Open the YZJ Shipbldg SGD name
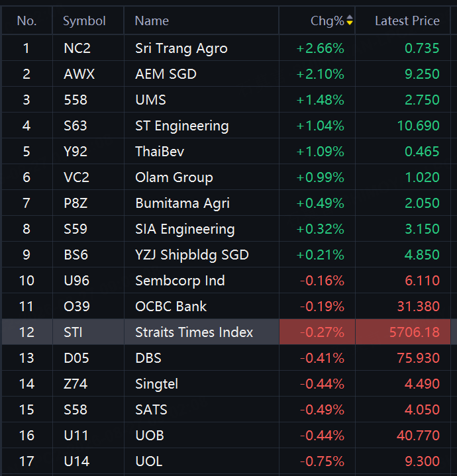Image resolution: width=457 pixels, height=476 pixels. 191,255
